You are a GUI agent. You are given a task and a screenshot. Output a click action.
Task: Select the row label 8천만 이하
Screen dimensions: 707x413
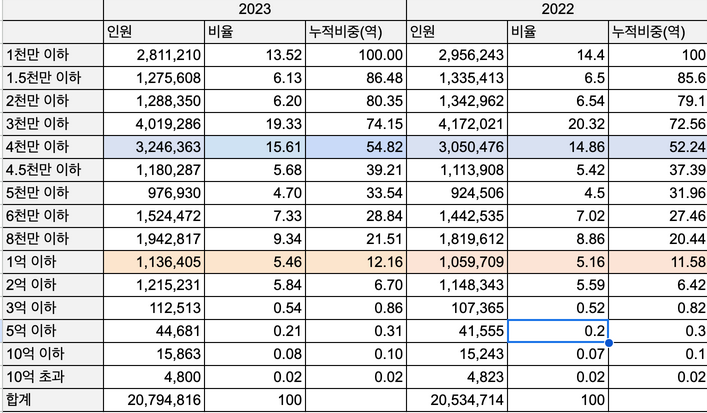tap(53, 239)
